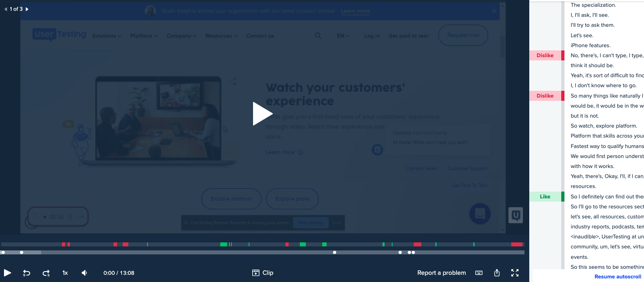
Task: Jump to transcript line "So I'll go to the resources sect"
Action: (607, 207)
